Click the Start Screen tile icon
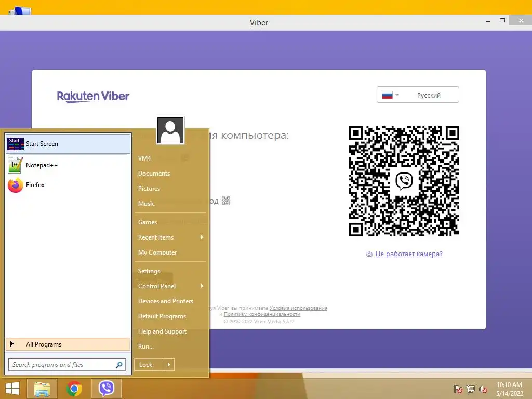 [15, 144]
